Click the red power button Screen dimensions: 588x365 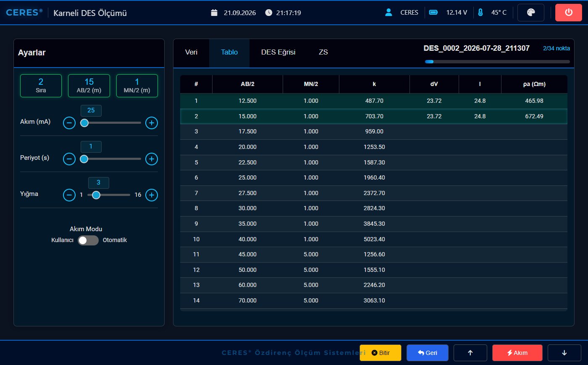click(569, 13)
